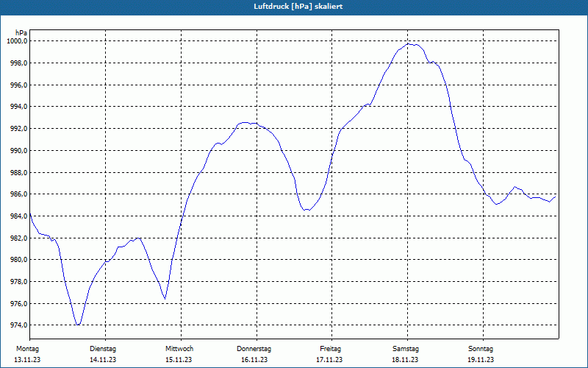The width and height of the screenshot is (588, 368).
Task: Click the '992,0' axis value
Action: pos(19,129)
